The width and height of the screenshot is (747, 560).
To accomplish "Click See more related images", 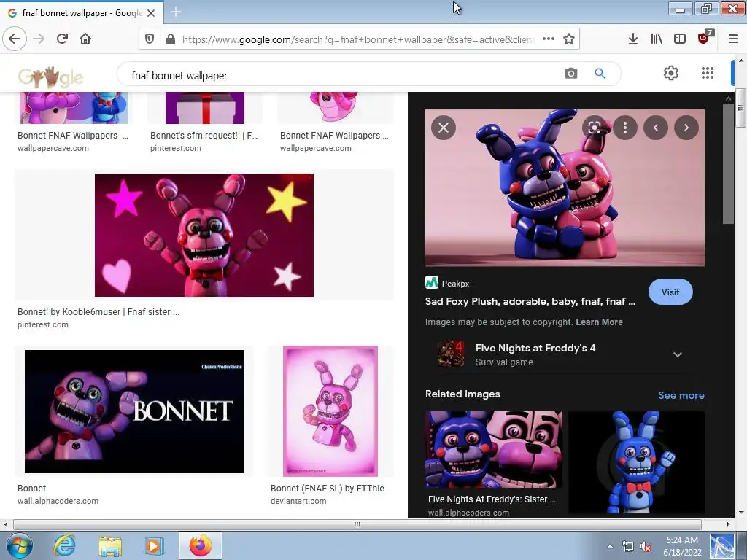I will [x=681, y=395].
